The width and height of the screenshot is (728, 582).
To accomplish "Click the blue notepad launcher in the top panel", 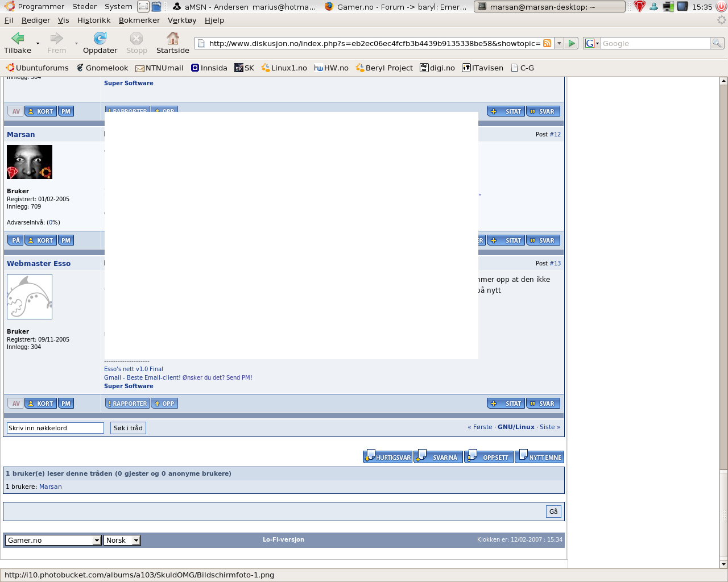I will tap(156, 7).
